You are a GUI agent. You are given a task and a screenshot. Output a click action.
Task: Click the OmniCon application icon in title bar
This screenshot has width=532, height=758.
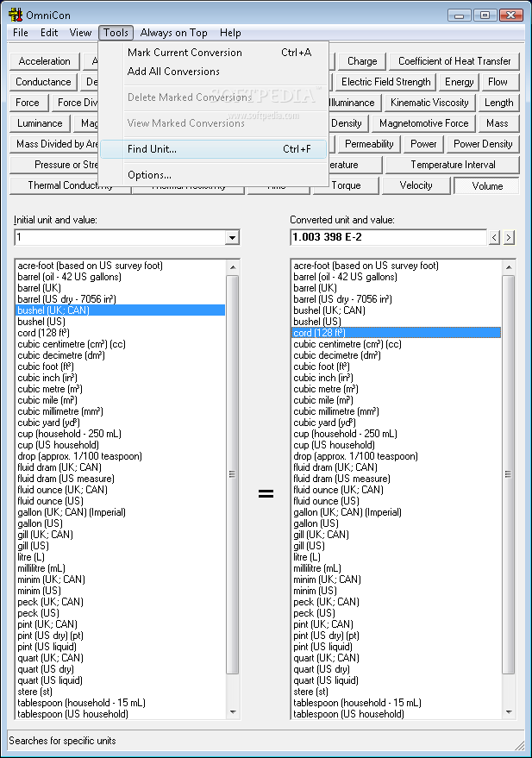(15, 15)
